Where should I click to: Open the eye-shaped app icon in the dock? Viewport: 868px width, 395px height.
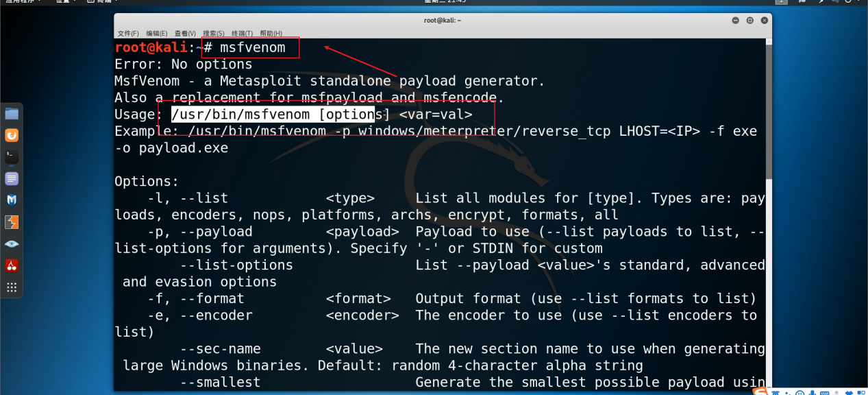pyautogui.click(x=12, y=244)
